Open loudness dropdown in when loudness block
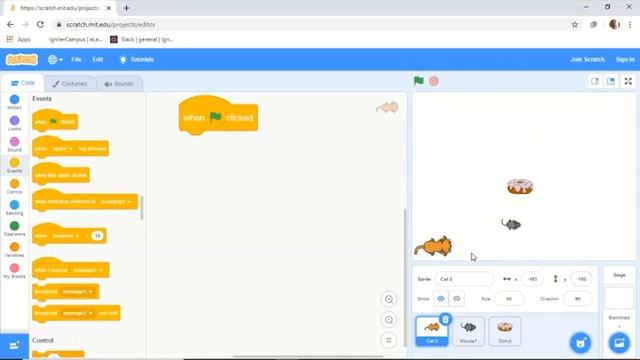The image size is (640, 360). [x=65, y=236]
